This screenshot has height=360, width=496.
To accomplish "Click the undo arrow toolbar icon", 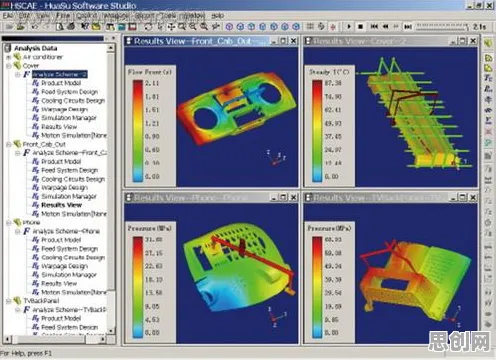I will pos(35,27).
